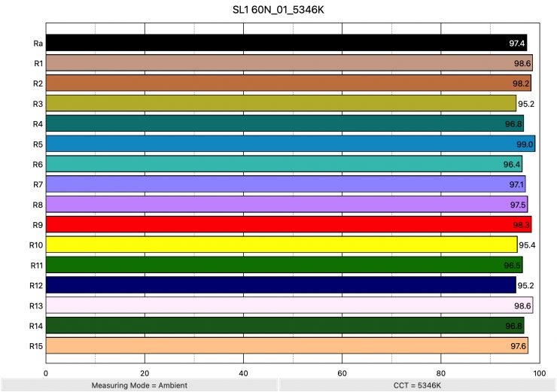The width and height of the screenshot is (557, 392).
Task: Click the 95.4 value label beside R10
Action: (527, 245)
